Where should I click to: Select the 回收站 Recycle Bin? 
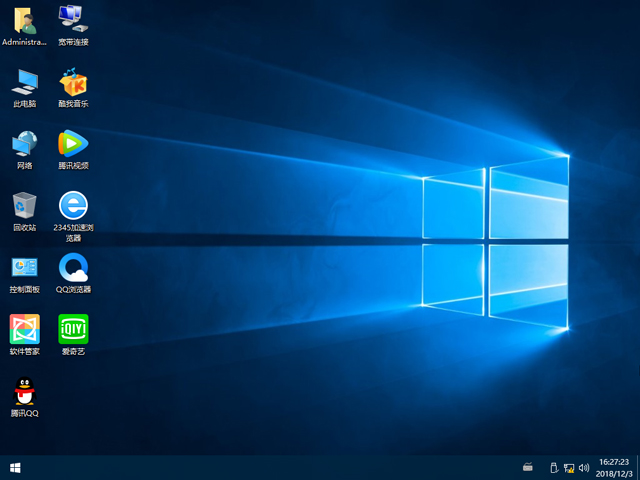[24, 205]
